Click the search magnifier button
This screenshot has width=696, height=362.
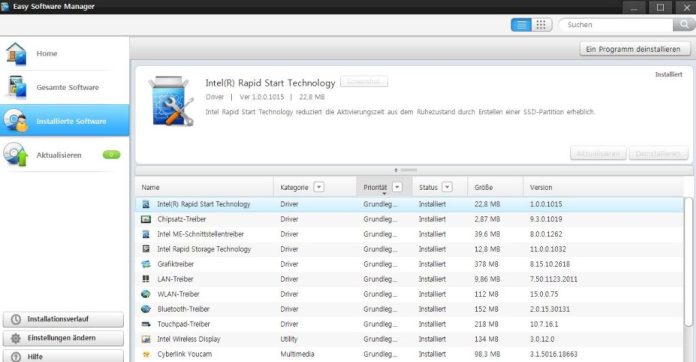tap(684, 25)
